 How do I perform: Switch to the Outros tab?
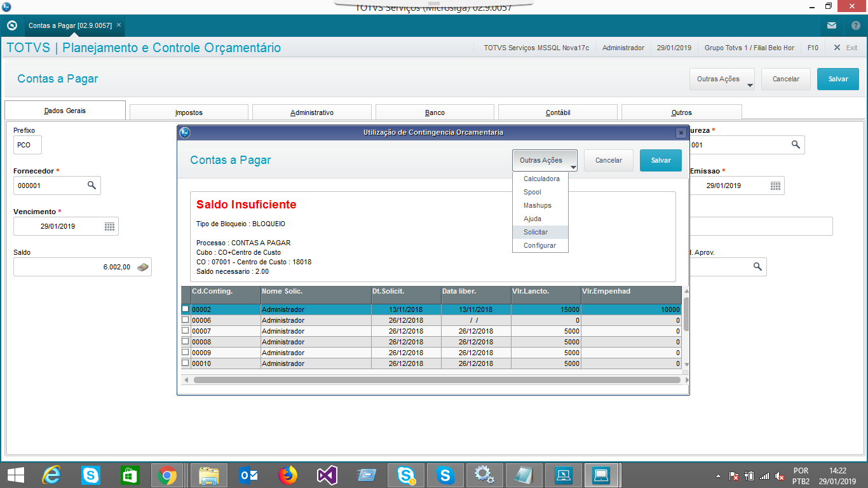(x=681, y=112)
